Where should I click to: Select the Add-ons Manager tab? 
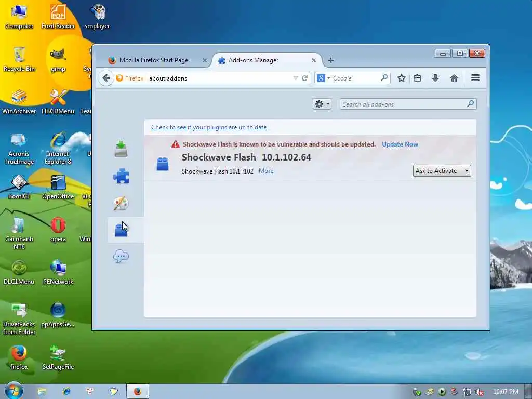[x=267, y=60]
